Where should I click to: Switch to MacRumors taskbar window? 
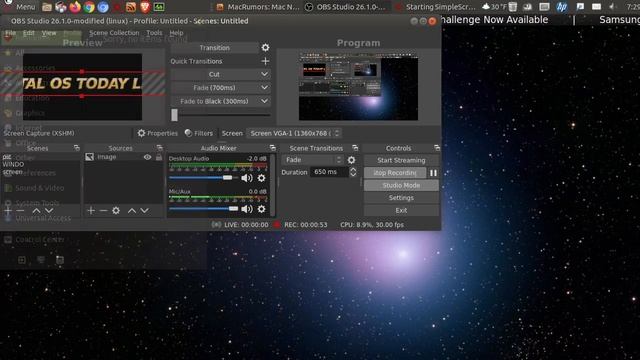(258, 7)
